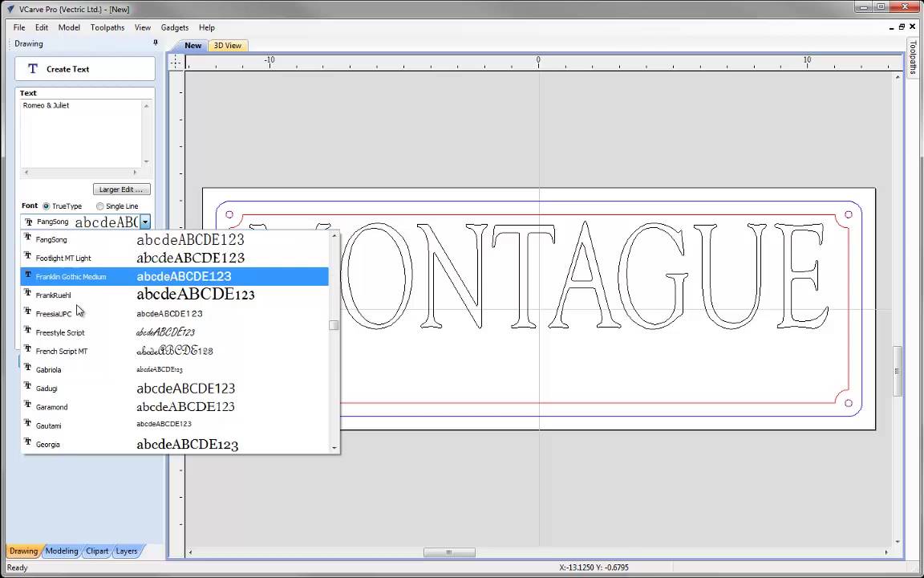Image resolution: width=924 pixels, height=578 pixels.
Task: Choose Gabriola font in list
Action: coord(174,370)
